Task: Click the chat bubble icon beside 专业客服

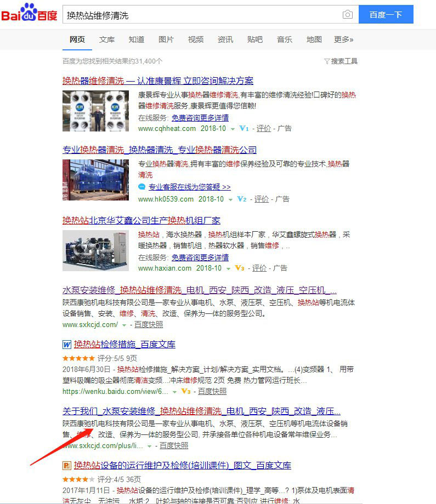Action: tap(141, 187)
